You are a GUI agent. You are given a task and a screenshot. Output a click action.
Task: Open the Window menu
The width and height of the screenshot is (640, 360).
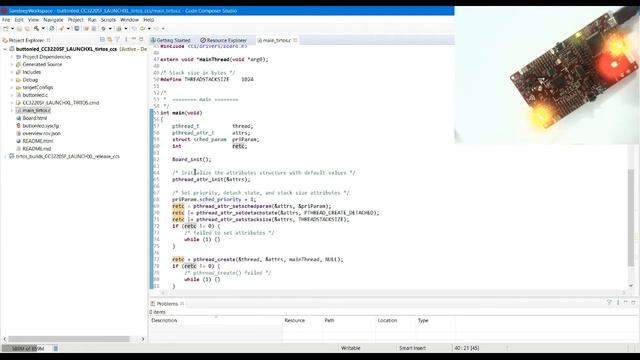click(x=129, y=20)
